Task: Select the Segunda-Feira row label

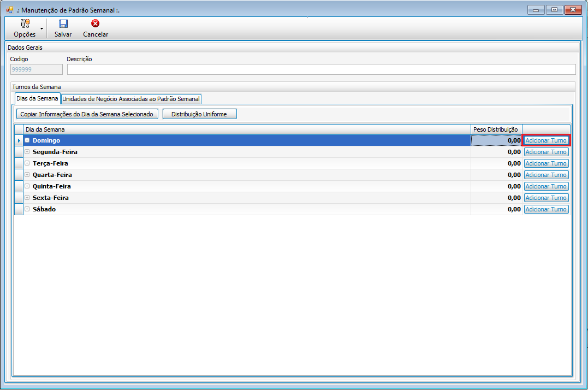Action: click(x=55, y=152)
